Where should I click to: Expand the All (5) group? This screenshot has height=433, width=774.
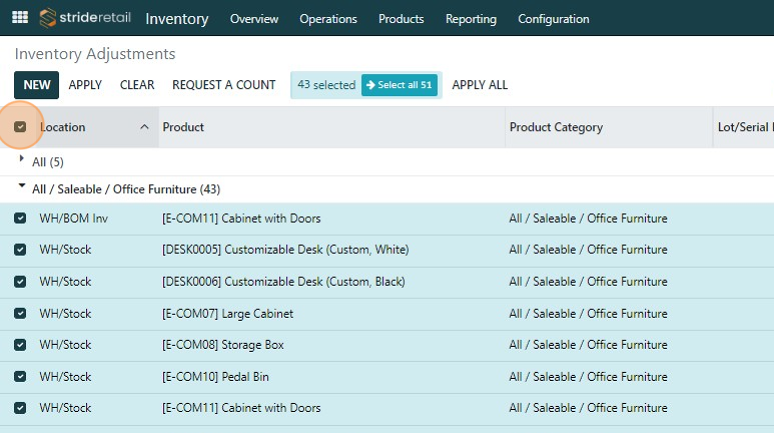(23, 160)
